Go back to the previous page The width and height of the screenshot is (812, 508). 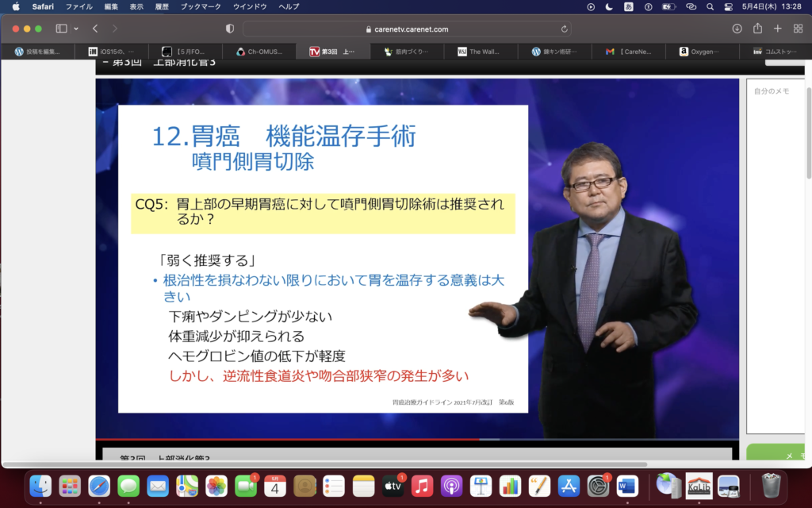pyautogui.click(x=95, y=29)
